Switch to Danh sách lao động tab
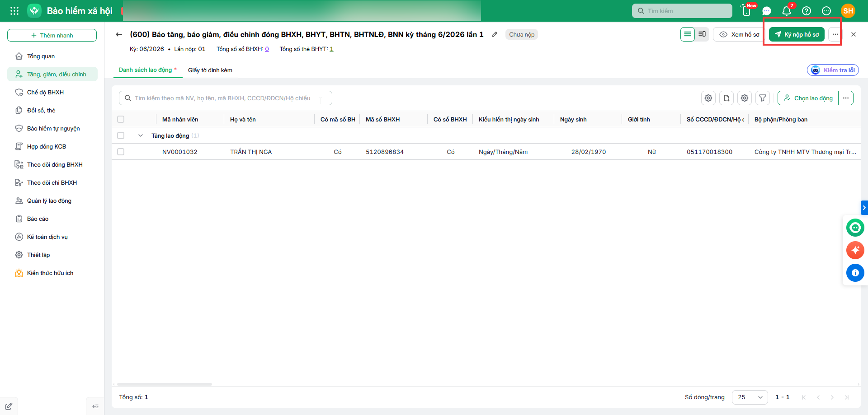868x415 pixels. click(147, 70)
